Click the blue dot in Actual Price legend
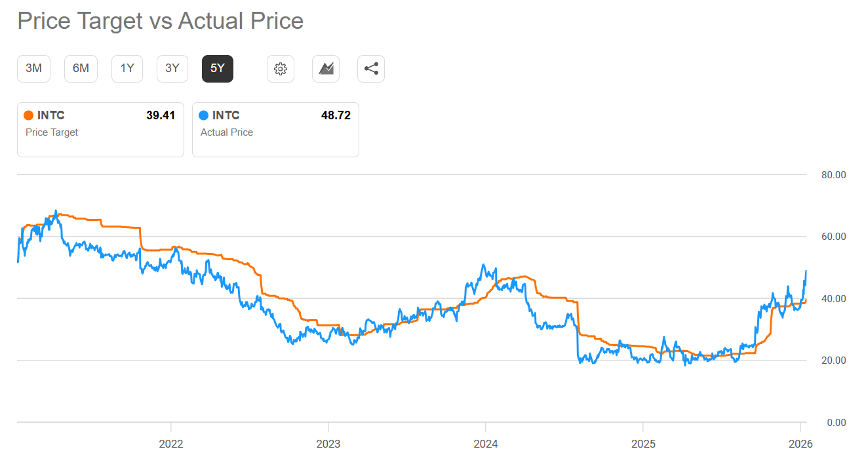 click(x=205, y=115)
